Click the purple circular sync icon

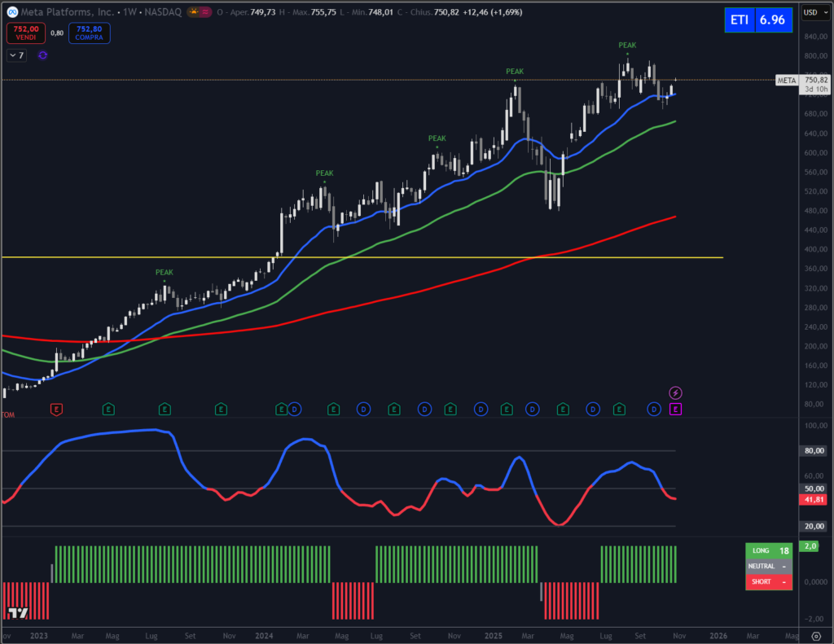click(42, 55)
